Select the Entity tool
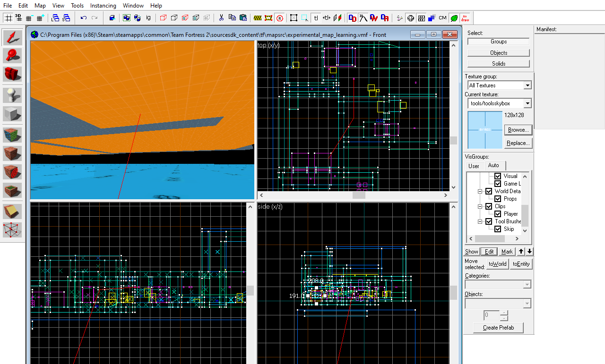The width and height of the screenshot is (605, 364). point(12,96)
